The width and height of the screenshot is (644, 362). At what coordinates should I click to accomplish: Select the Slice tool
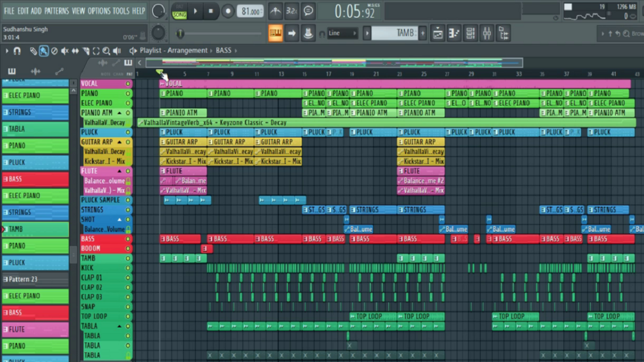coord(86,51)
